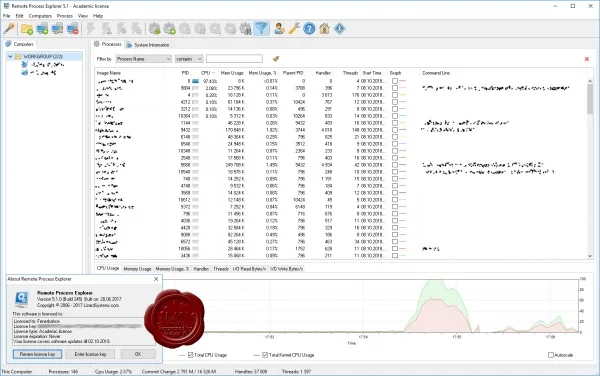The width and height of the screenshot is (600, 376).
Task: Click the edit computer toolbar icon
Action: click(57, 29)
